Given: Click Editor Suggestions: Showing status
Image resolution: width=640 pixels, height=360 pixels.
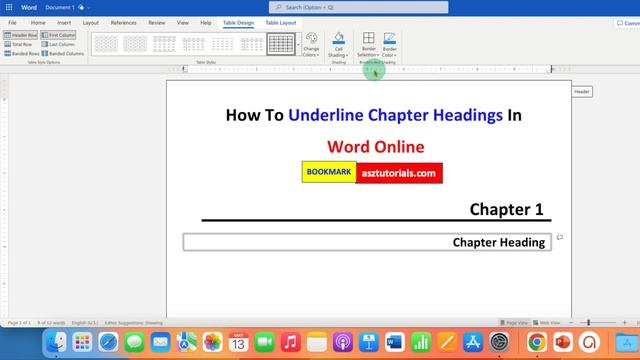Looking at the screenshot, I should pos(133,323).
